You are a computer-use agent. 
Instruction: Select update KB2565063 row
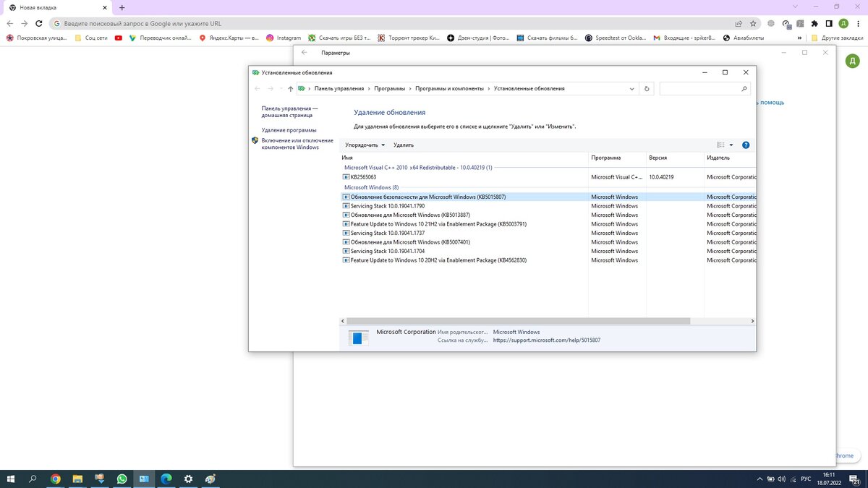[x=548, y=176]
